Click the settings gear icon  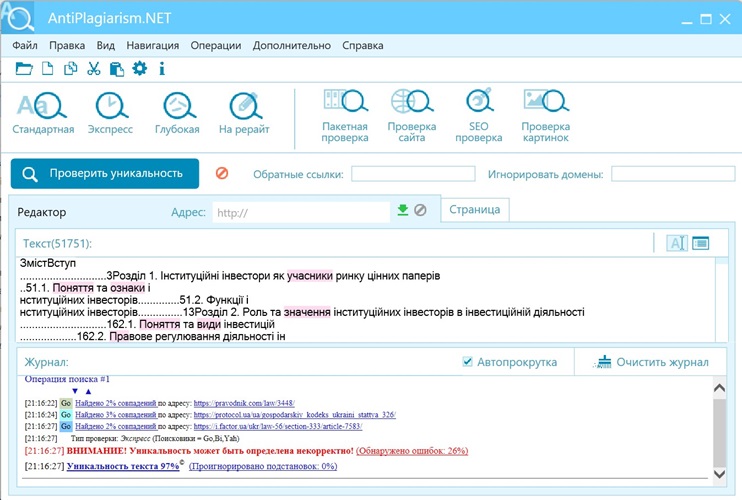click(140, 68)
